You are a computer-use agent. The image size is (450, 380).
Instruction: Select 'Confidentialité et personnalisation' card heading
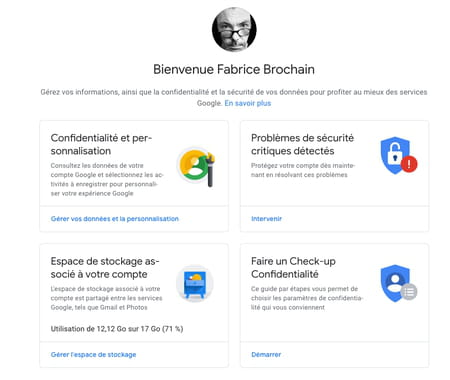coord(101,144)
